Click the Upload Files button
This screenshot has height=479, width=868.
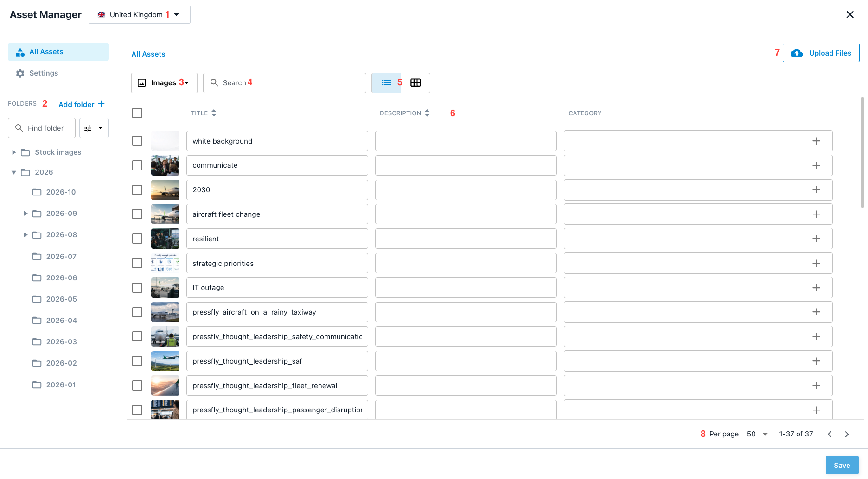pos(821,53)
